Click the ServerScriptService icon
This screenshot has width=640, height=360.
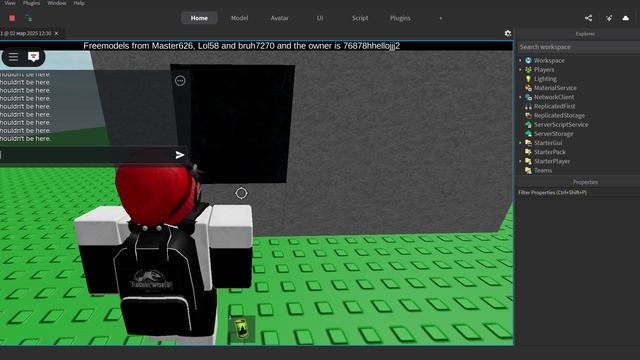[528, 124]
